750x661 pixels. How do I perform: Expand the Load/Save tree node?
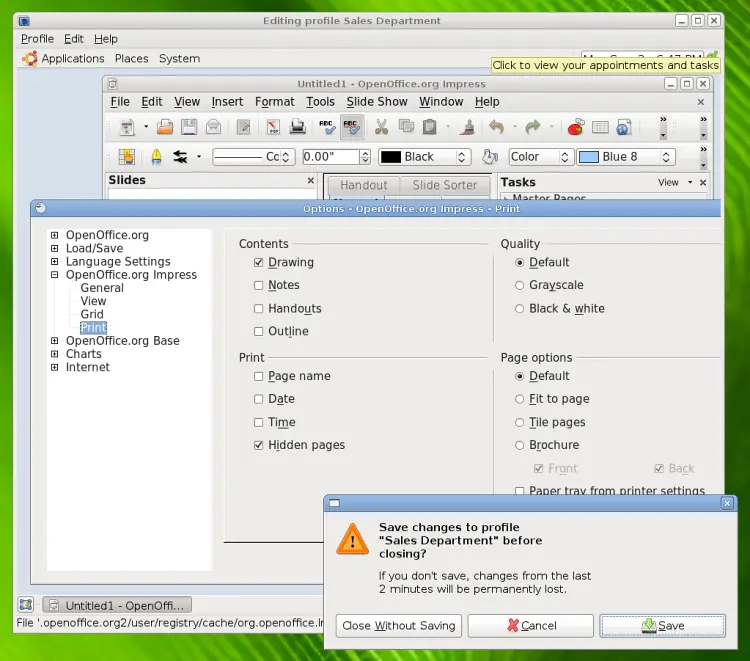[55, 249]
